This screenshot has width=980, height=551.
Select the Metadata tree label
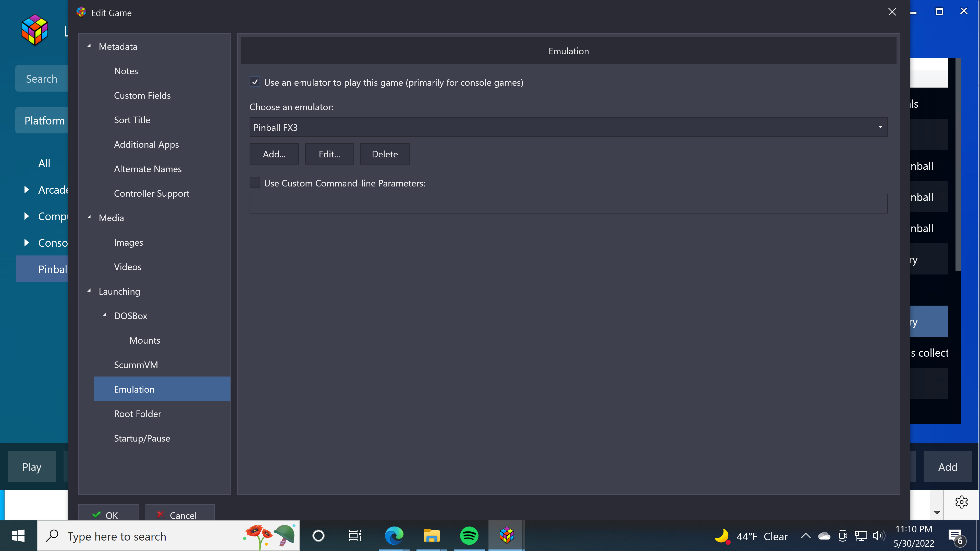click(x=118, y=46)
